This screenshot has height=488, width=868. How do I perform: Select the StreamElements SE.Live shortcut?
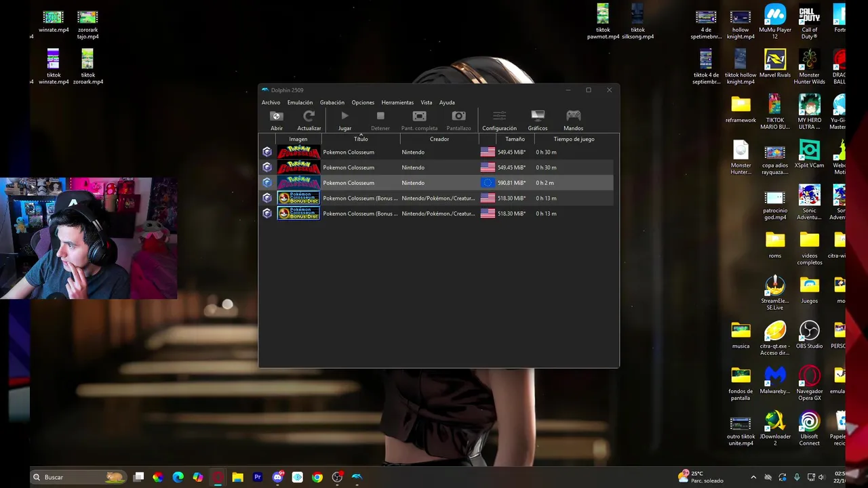(774, 293)
